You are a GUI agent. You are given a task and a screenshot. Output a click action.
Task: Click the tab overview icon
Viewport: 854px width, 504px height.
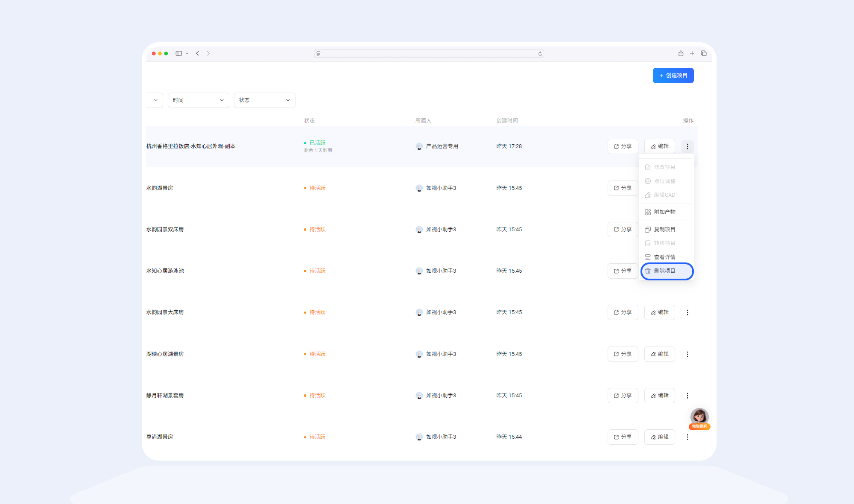(x=704, y=53)
